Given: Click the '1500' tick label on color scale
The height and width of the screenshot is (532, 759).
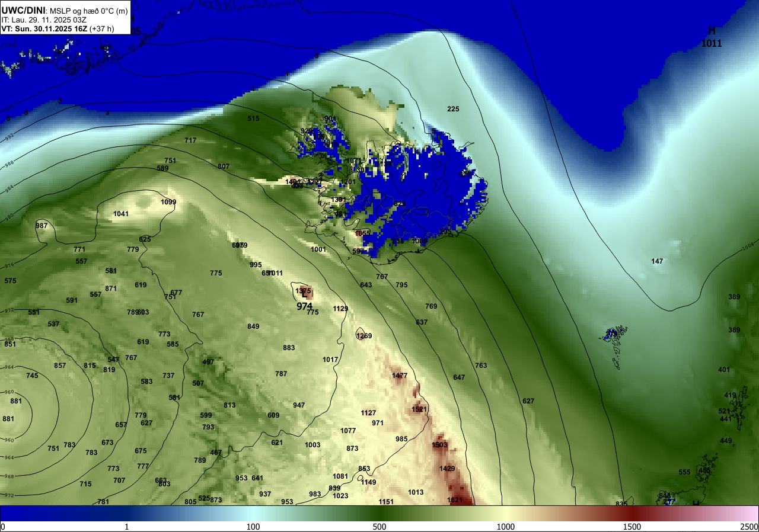Looking at the screenshot, I should (632, 527).
